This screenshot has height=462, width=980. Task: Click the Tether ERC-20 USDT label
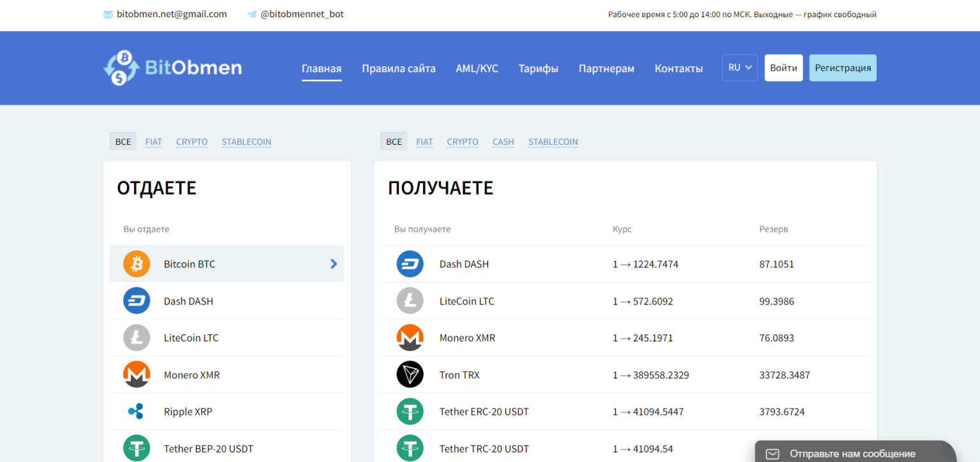point(484,412)
